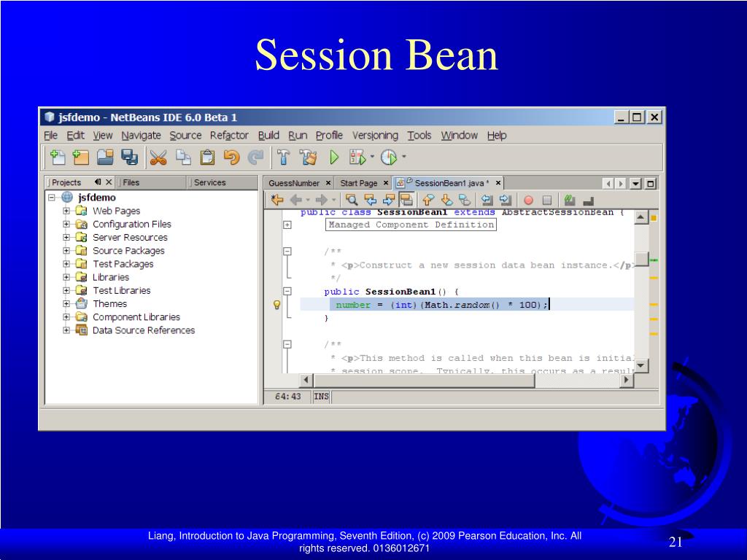Click the Comment lines editor icon
Viewport: 747px width, 560px height.
pos(569,200)
